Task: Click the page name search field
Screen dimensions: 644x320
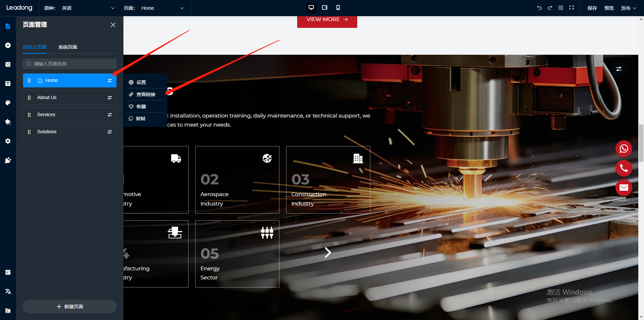Action: tap(70, 64)
